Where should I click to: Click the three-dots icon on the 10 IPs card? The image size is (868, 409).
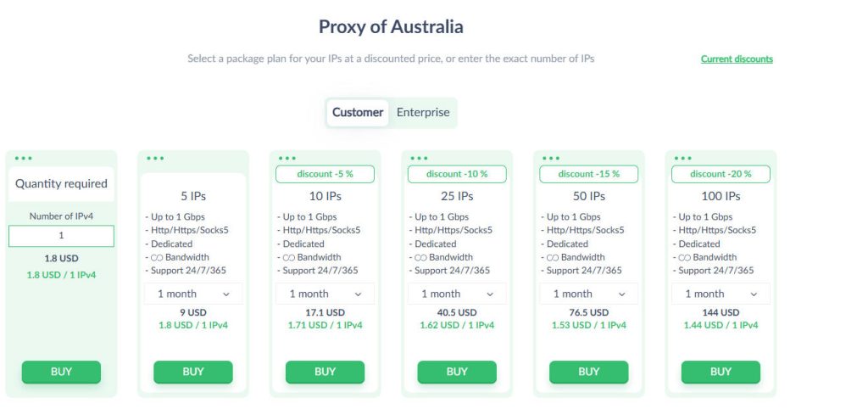point(287,159)
